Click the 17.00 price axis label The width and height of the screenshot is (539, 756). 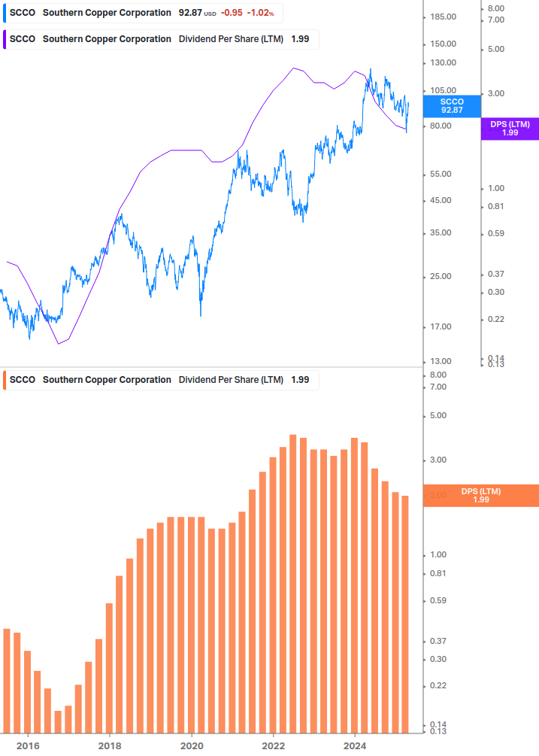click(x=441, y=327)
